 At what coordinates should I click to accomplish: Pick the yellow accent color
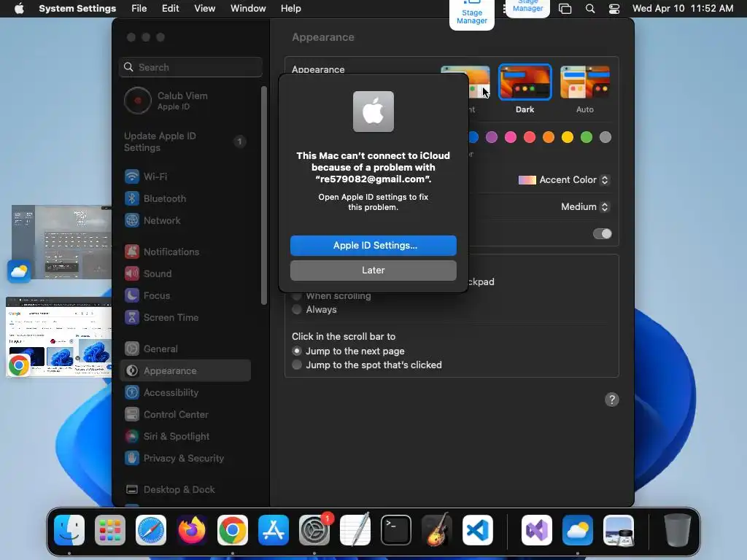point(568,138)
